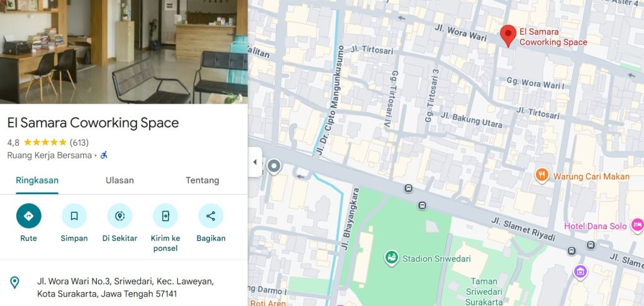
Task: Share place using the Bagikan icon
Action: 211,216
